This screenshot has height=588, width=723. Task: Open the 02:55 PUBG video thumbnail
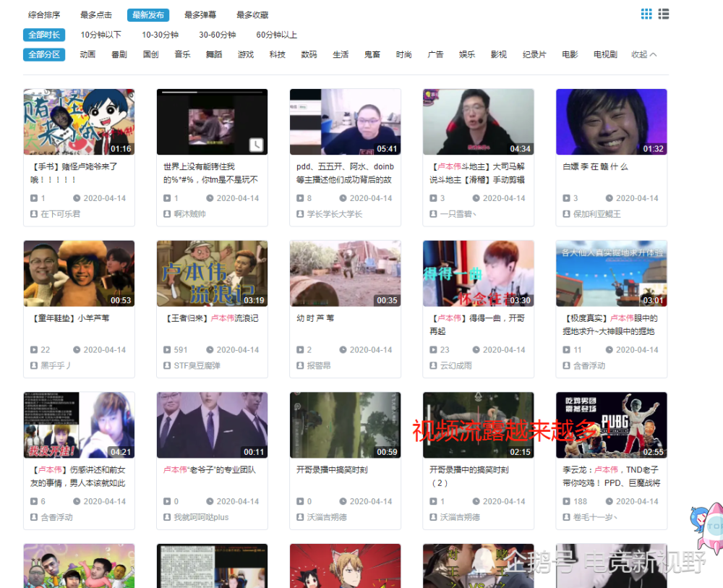pyautogui.click(x=612, y=425)
